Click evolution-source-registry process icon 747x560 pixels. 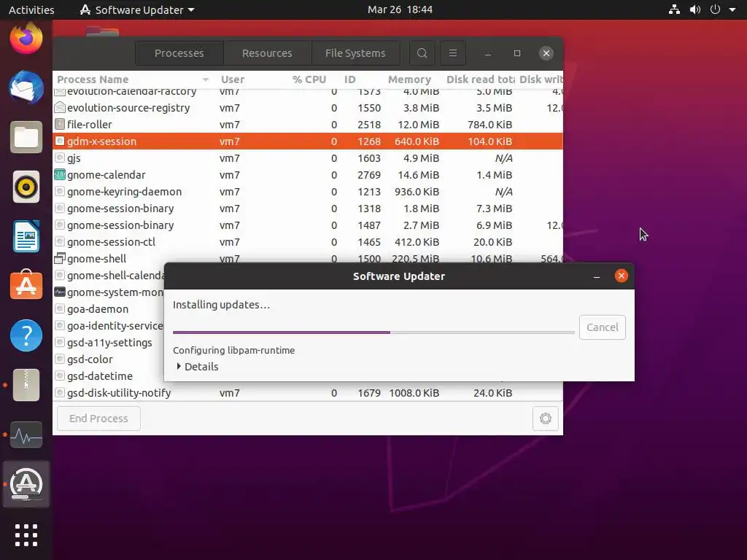60,108
